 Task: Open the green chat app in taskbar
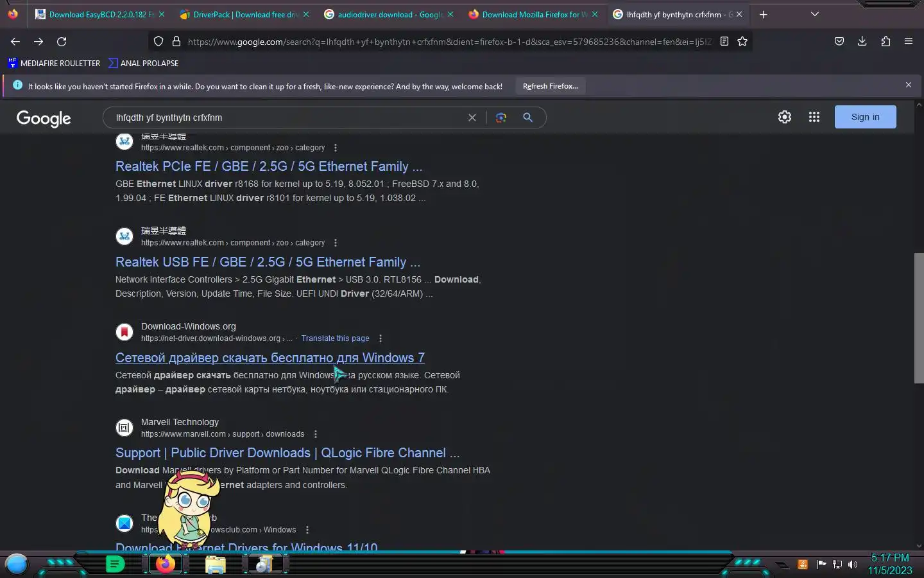pos(115,565)
